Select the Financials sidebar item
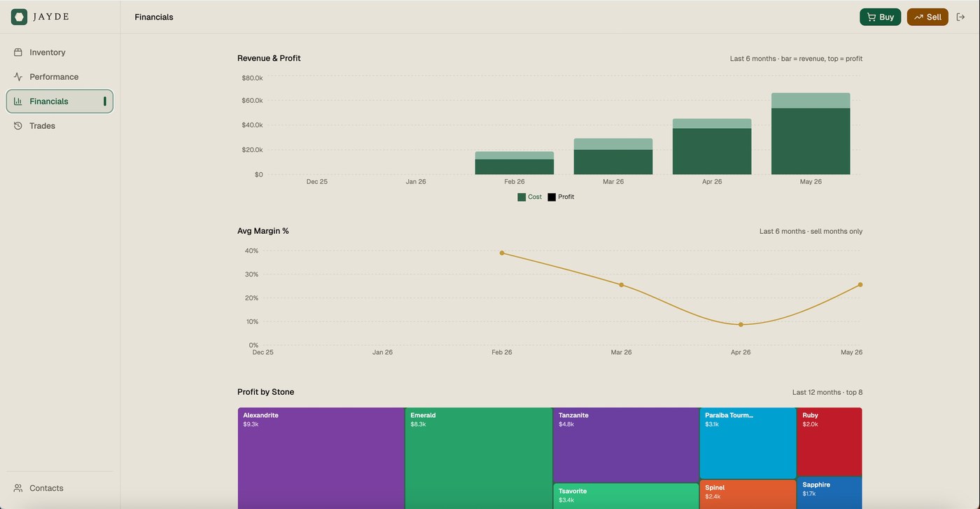 (x=59, y=102)
